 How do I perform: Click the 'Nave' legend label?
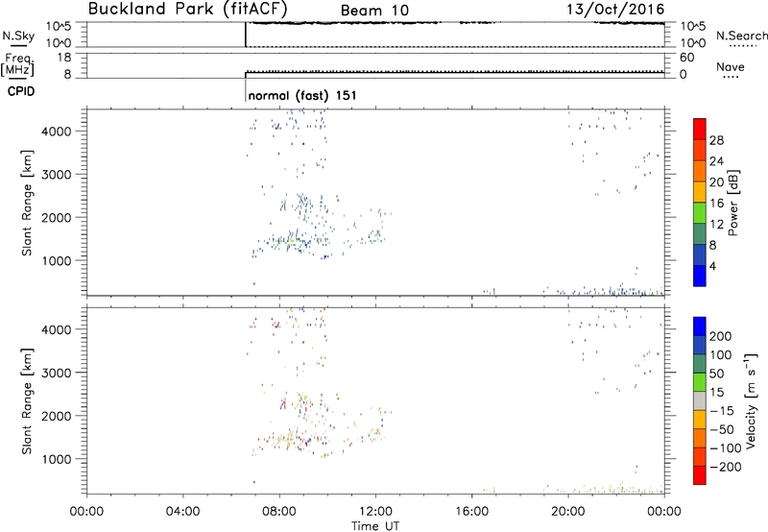(731, 66)
